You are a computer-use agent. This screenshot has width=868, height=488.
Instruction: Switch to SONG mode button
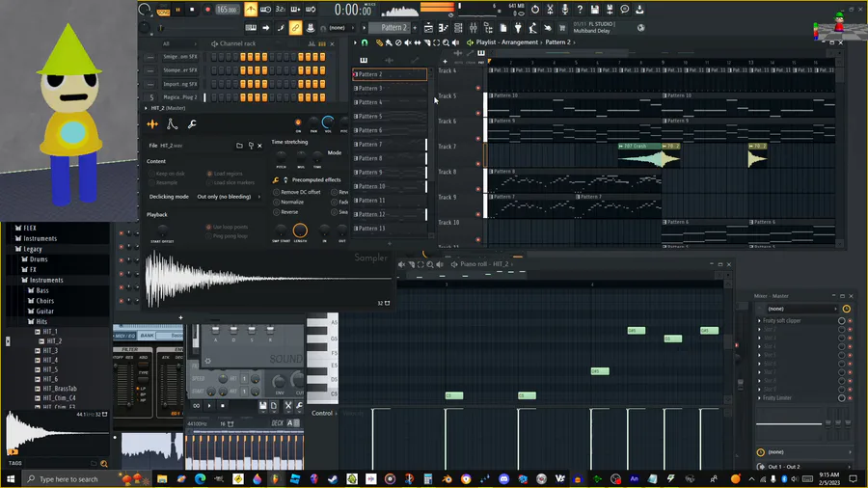pyautogui.click(x=163, y=11)
